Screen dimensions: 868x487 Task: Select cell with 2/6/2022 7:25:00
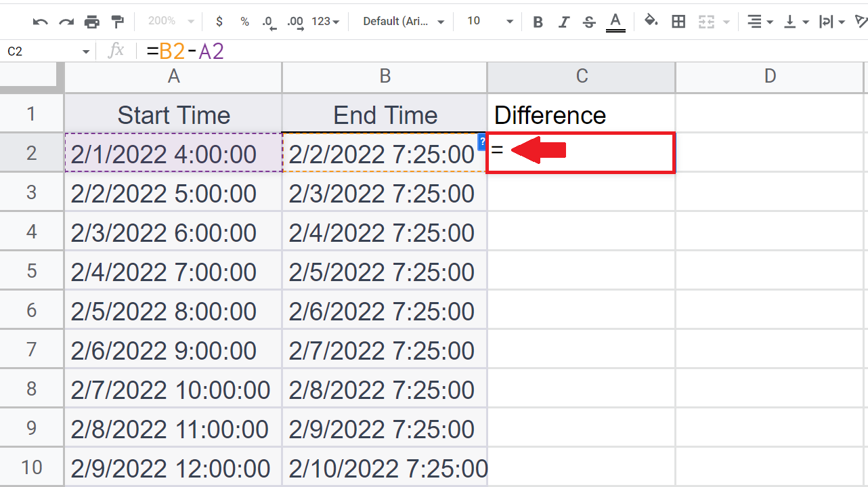pos(385,310)
